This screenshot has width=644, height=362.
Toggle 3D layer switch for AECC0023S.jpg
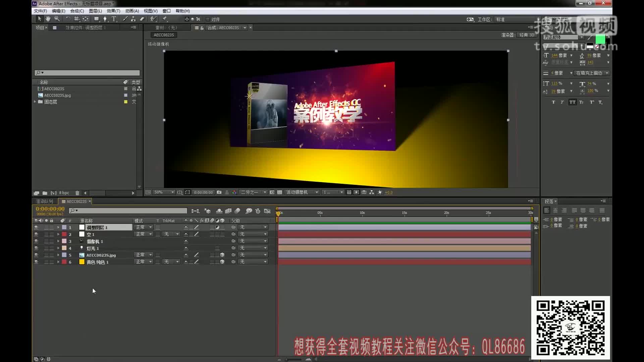coord(222,255)
